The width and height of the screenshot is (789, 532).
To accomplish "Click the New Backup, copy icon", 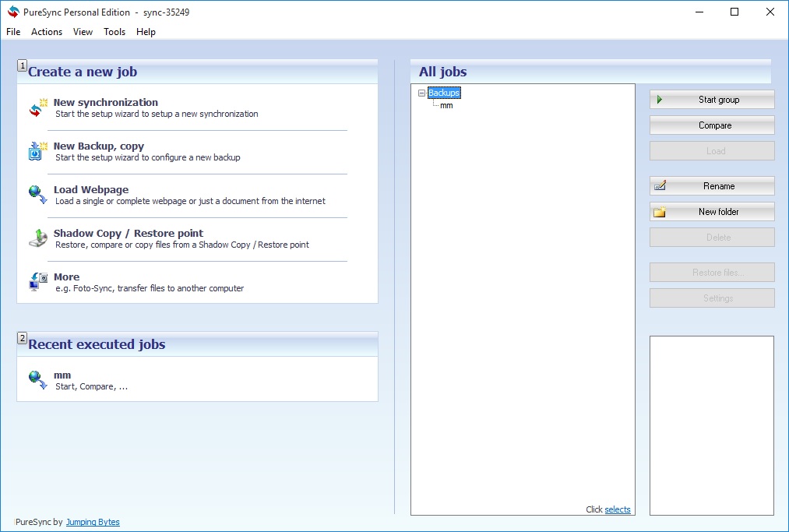I will (37, 151).
